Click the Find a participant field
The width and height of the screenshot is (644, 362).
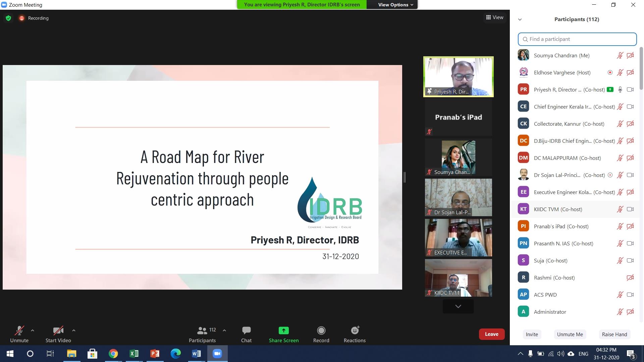click(577, 39)
